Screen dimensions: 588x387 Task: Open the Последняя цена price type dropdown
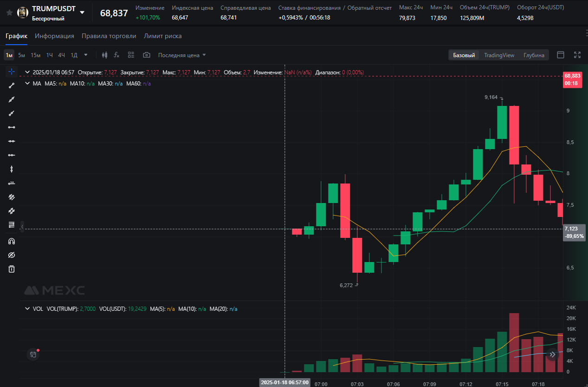click(x=182, y=55)
